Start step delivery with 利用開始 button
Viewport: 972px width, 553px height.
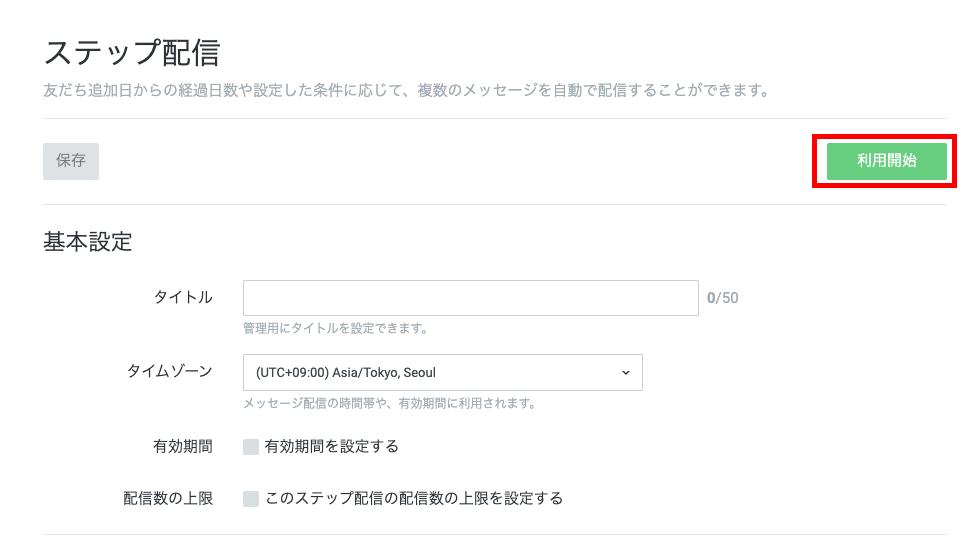coord(886,161)
